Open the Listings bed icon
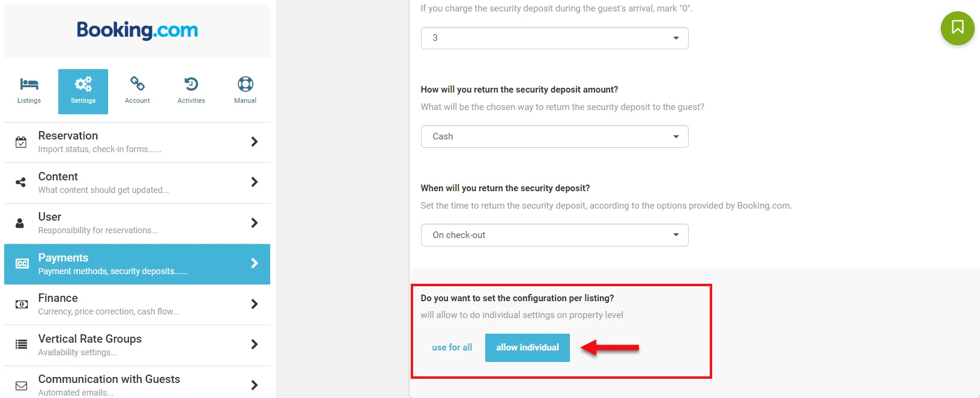980x398 pixels. [x=29, y=84]
